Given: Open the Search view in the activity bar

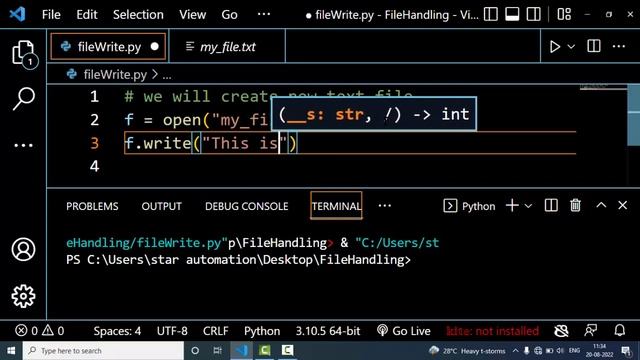Looking at the screenshot, I should pyautogui.click(x=23, y=98).
